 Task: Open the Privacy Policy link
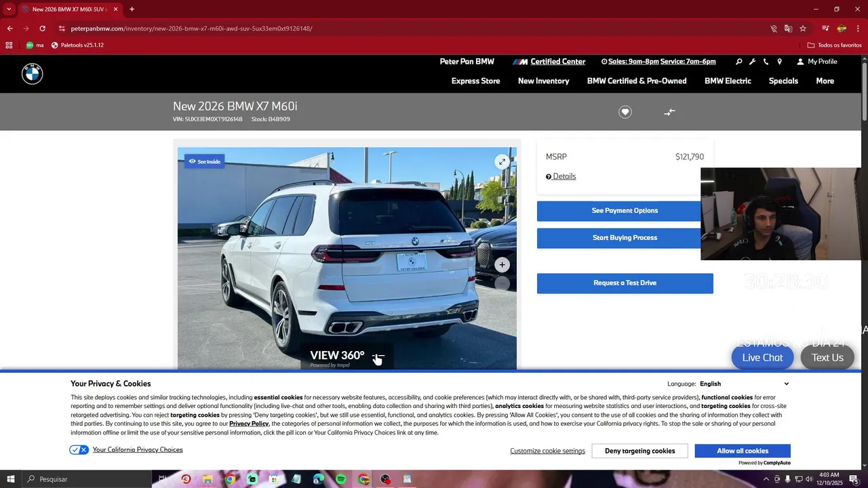pyautogui.click(x=249, y=424)
